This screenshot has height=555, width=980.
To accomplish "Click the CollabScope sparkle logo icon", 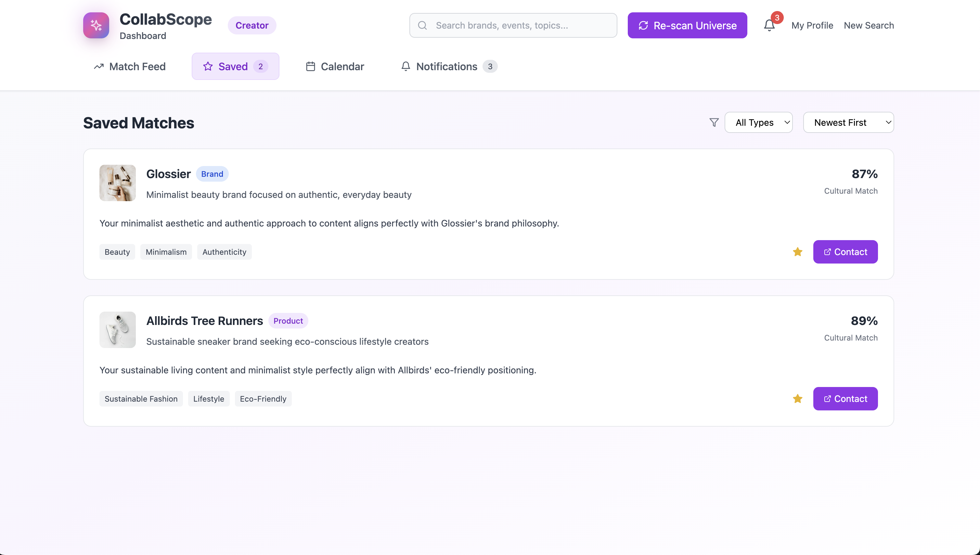I will pyautogui.click(x=96, y=25).
